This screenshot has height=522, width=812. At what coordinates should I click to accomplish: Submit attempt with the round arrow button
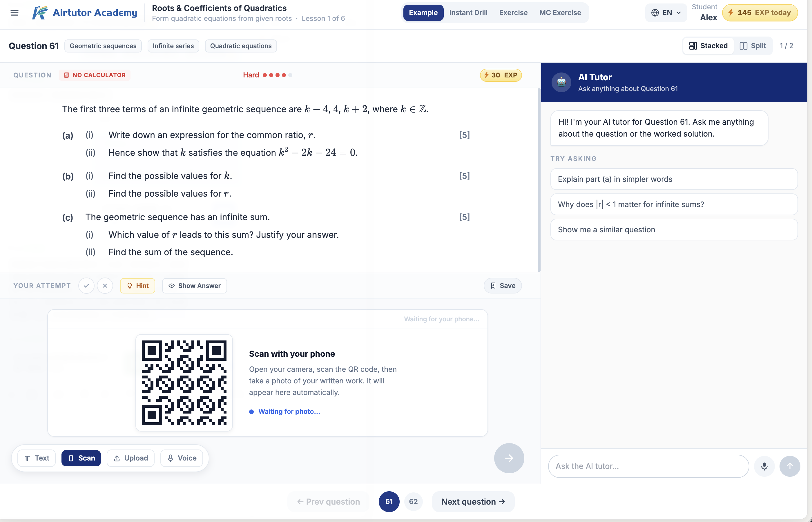click(x=509, y=458)
